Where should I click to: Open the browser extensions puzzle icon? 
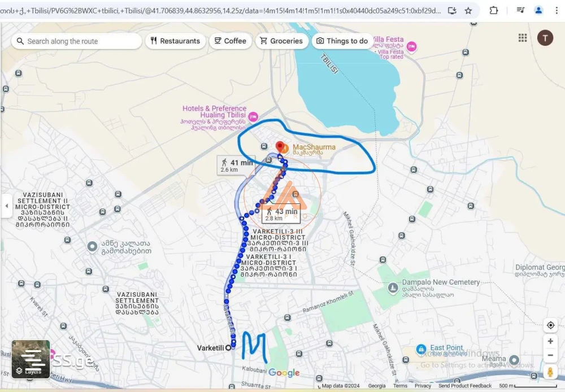[x=494, y=10]
